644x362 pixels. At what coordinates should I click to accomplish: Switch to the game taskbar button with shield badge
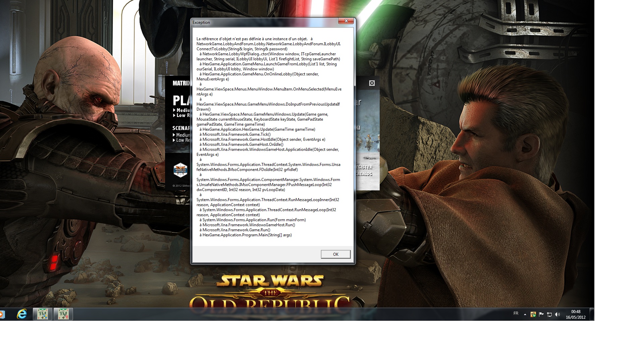tap(43, 314)
